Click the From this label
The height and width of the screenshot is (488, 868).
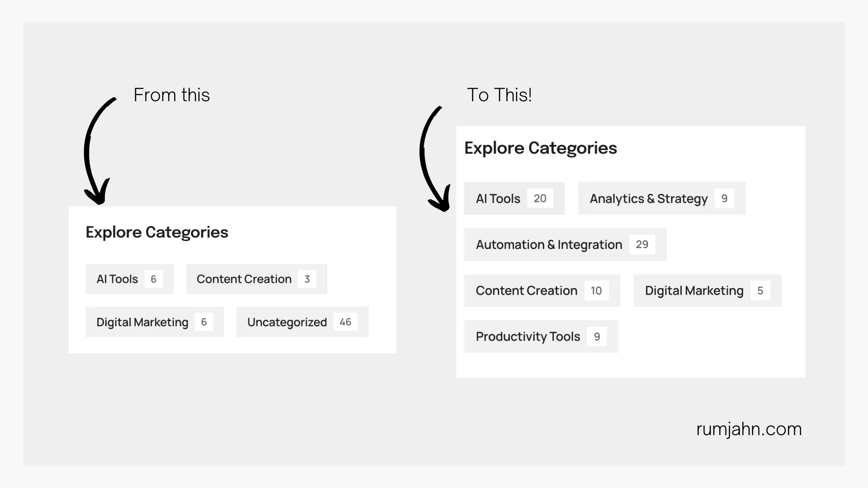pyautogui.click(x=172, y=95)
